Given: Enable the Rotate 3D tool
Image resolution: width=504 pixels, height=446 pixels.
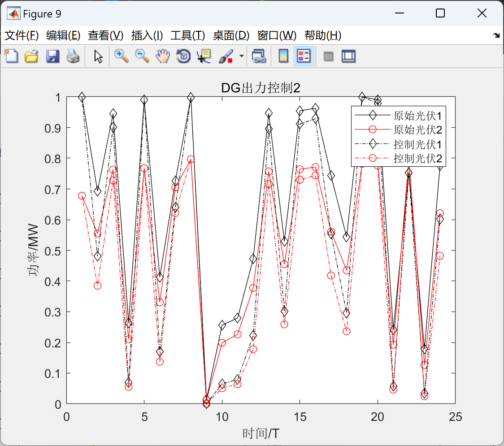Looking at the screenshot, I should [183, 56].
